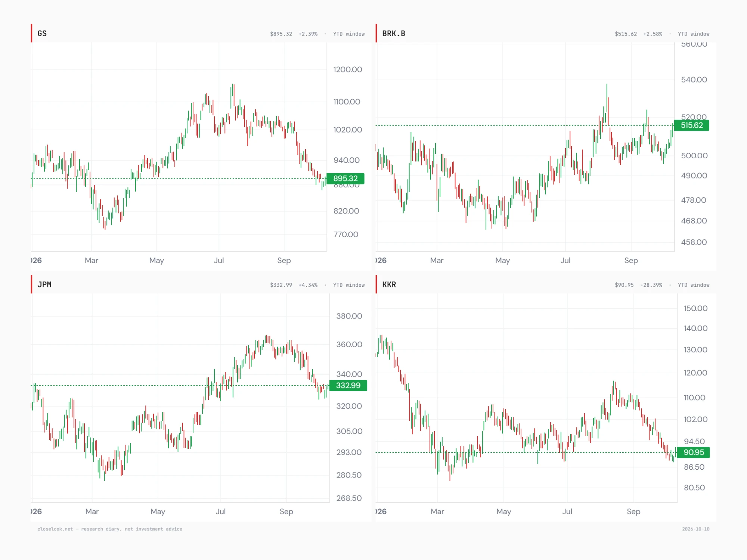Screen dimensions: 747x560
Task: Select the BRK.B current price tag 515.62
Action: tap(692, 125)
